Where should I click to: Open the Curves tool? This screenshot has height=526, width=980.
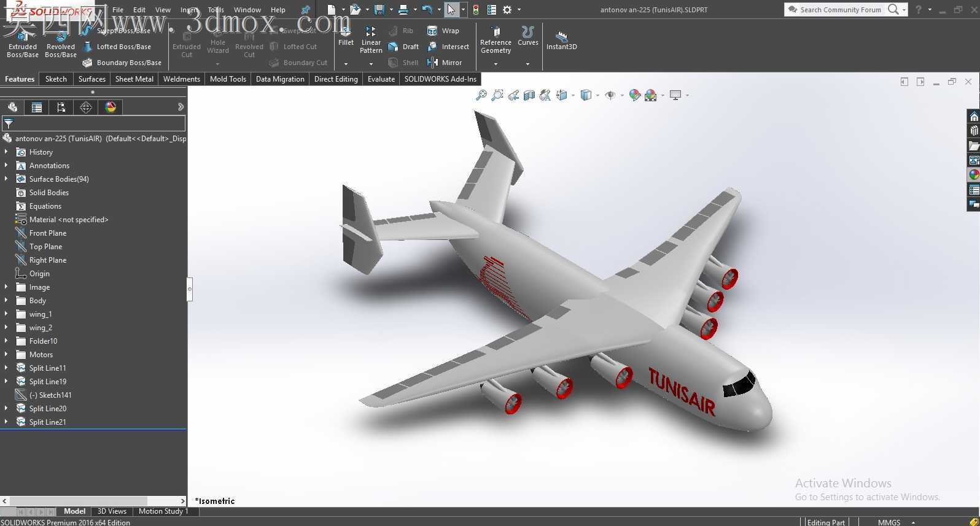coord(527,36)
